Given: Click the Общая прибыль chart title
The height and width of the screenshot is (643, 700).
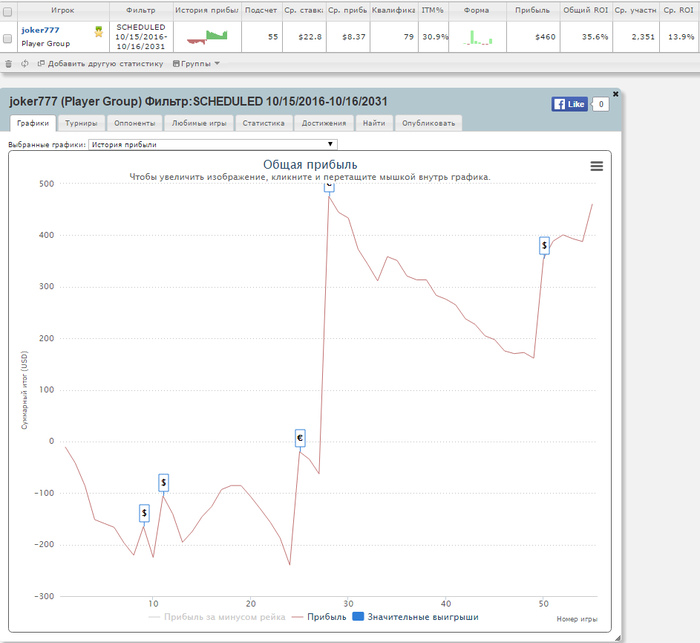Looking at the screenshot, I should 310,165.
